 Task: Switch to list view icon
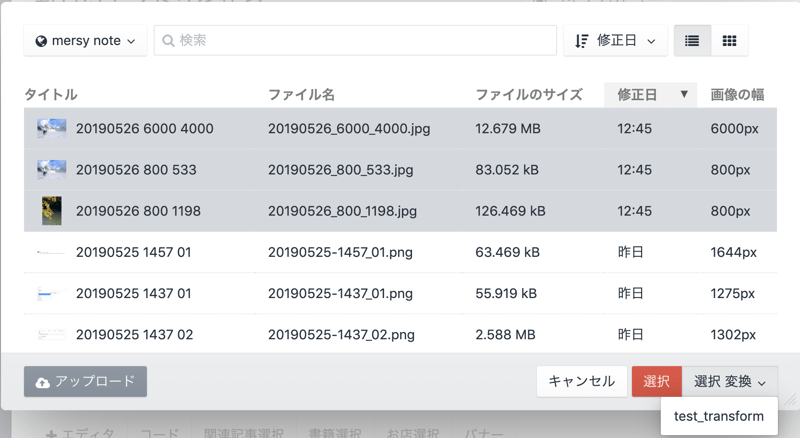point(691,41)
